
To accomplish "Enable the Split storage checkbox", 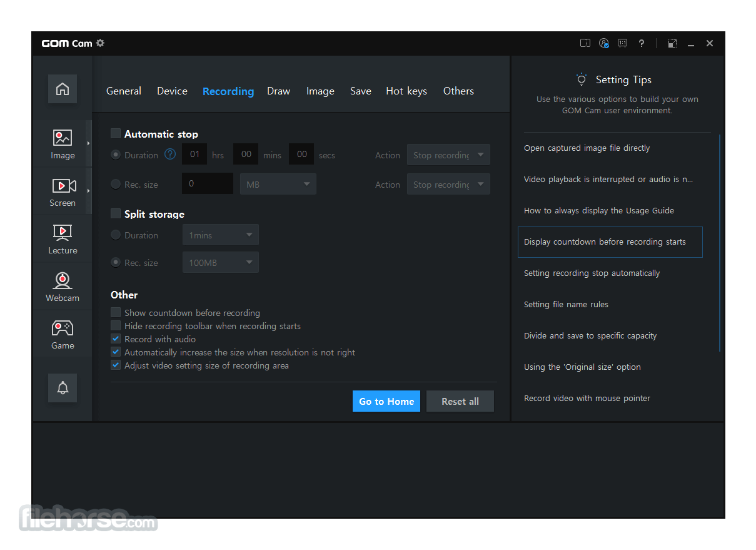I will (116, 213).
